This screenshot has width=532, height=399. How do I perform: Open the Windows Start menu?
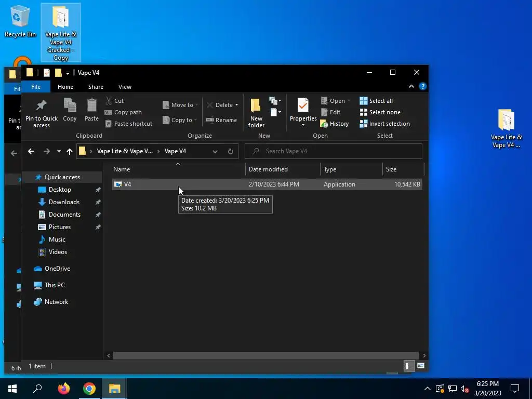click(12, 389)
